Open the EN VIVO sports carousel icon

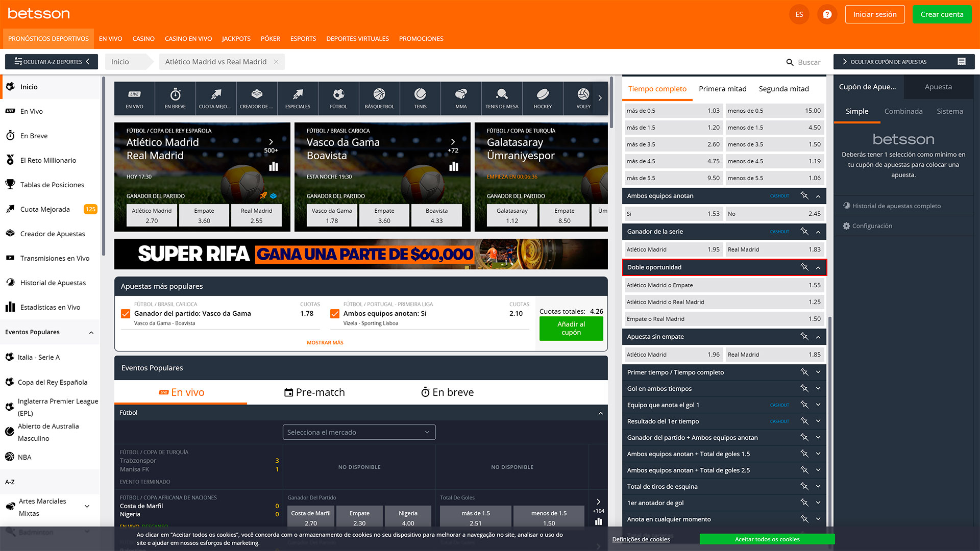134,98
